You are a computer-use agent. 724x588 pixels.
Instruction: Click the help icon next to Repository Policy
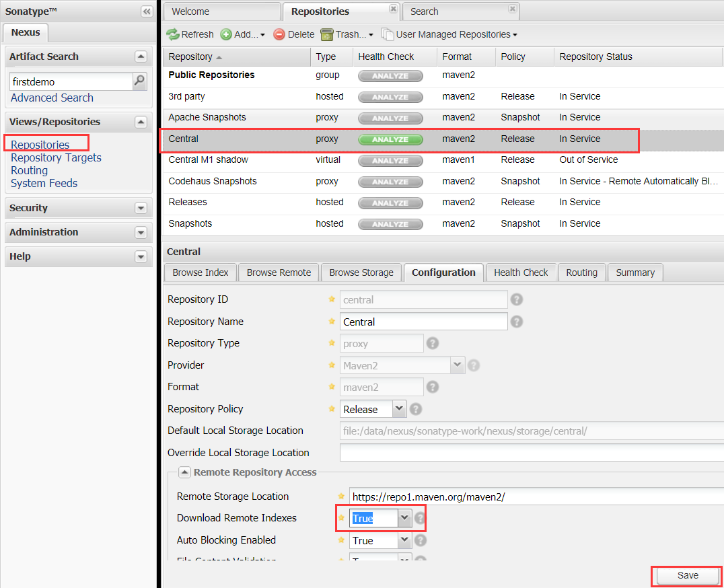416,409
